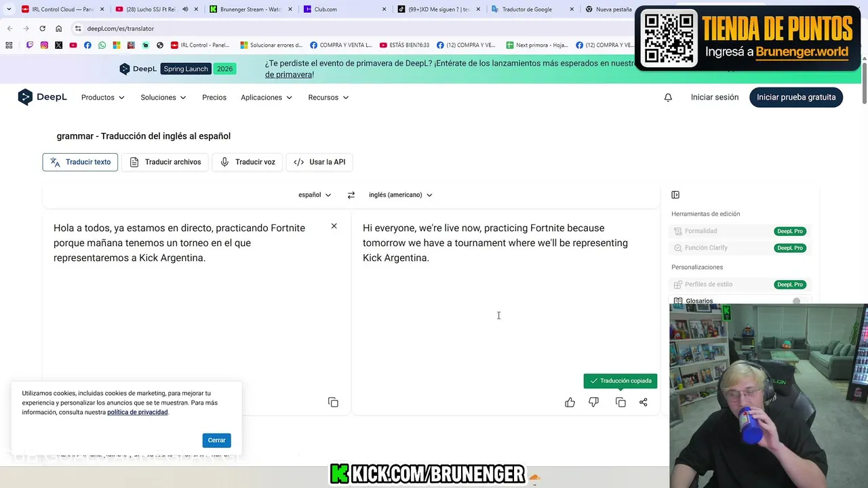Open source language español dropdown
This screenshot has width=868, height=488.
click(315, 195)
